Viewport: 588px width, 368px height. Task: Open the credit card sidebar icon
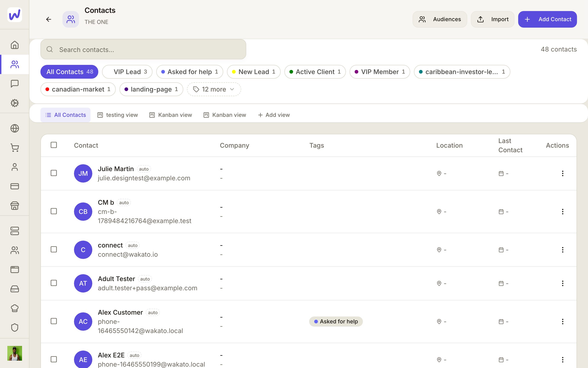coord(14,186)
